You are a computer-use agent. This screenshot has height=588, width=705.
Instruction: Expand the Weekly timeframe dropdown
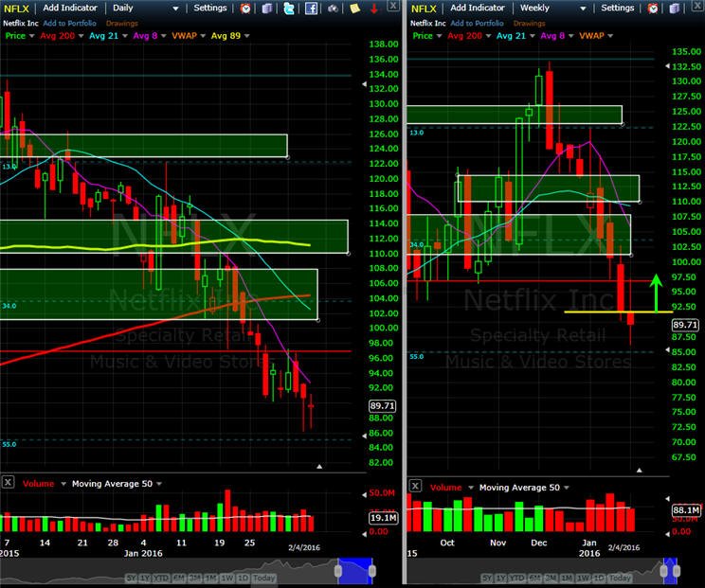pos(583,9)
